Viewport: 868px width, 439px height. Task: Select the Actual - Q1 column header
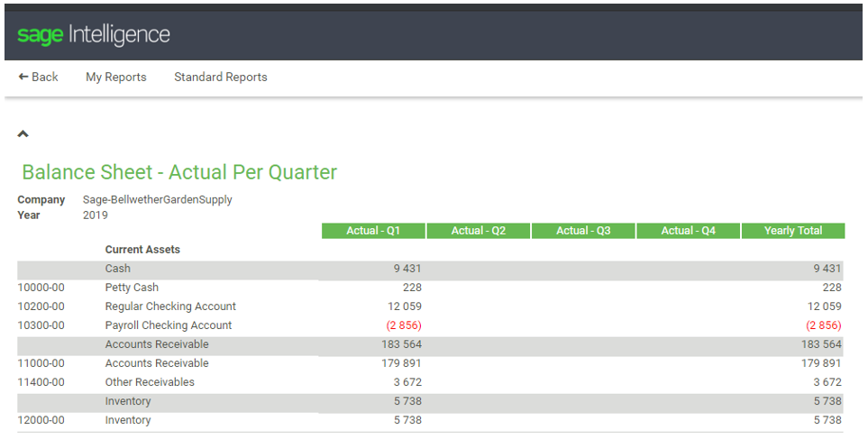[x=373, y=231]
